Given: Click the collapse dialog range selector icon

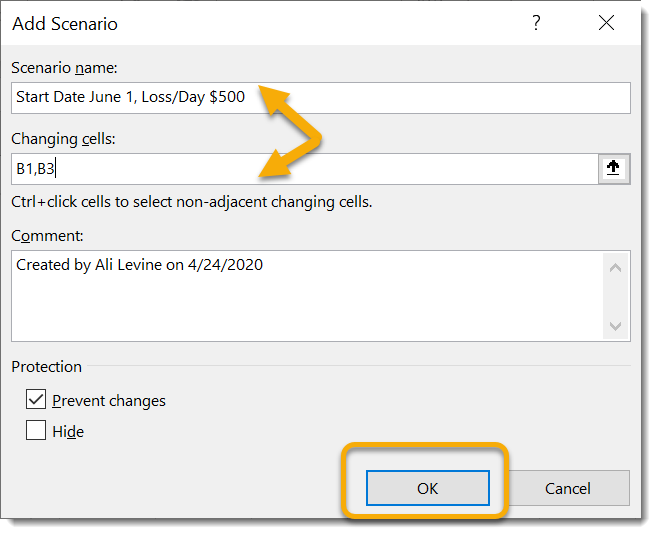Looking at the screenshot, I should 614,169.
